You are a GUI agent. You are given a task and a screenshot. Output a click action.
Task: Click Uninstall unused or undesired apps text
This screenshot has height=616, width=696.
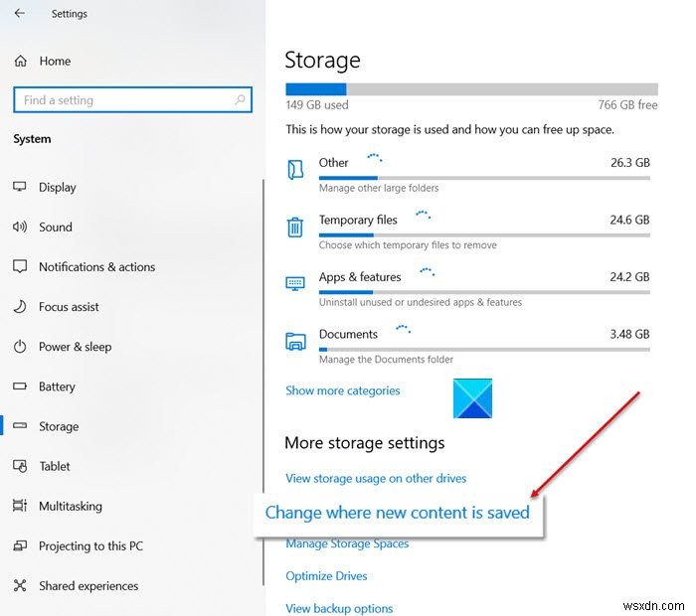(421, 302)
